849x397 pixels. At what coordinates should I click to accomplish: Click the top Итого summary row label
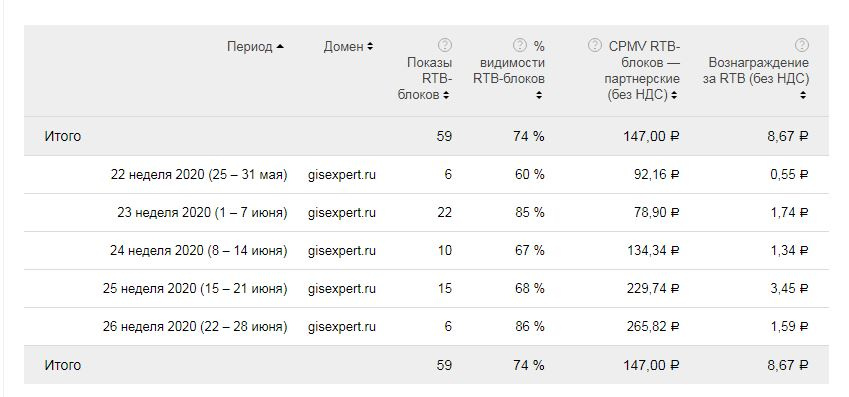[62, 136]
